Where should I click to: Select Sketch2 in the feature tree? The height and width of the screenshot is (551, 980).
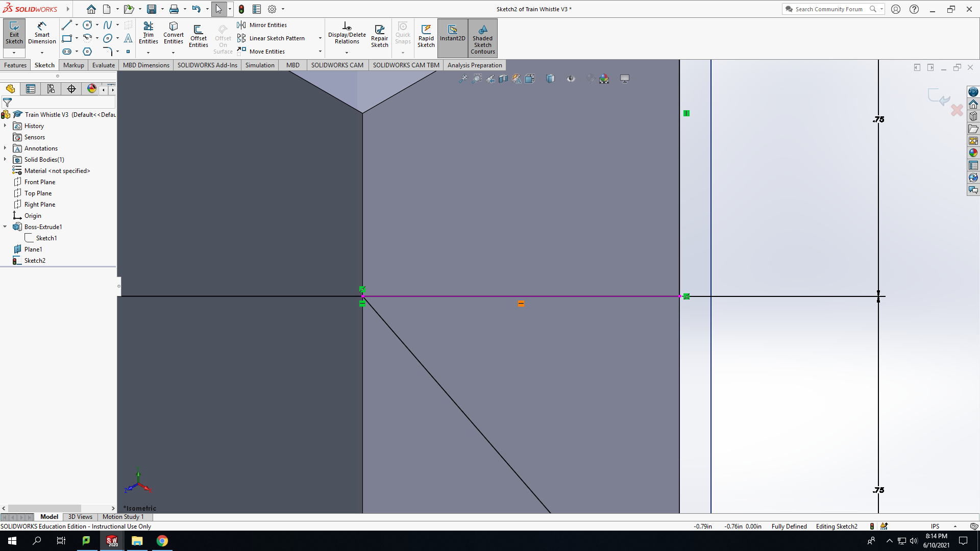click(x=35, y=260)
